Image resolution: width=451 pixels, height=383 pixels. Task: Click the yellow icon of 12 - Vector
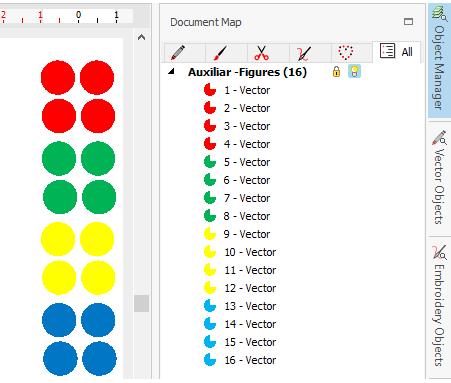click(210, 288)
